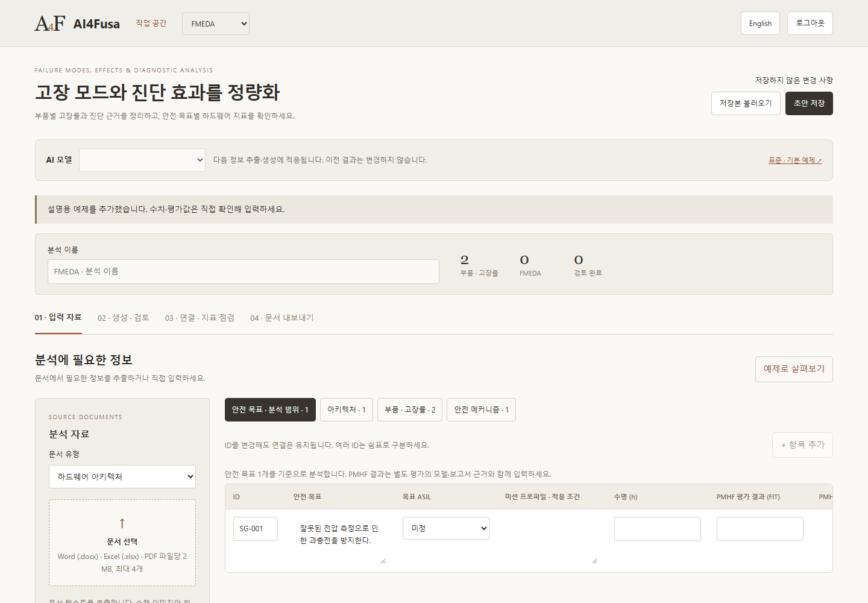Click the 부품 · 고장률 count stat
Screen dimensions: 868x603
coord(479,265)
